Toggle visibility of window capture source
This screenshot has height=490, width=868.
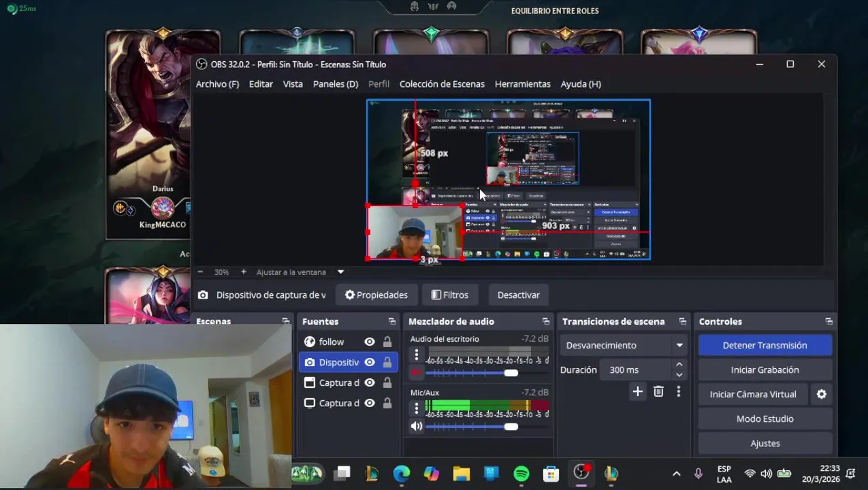pyautogui.click(x=370, y=382)
